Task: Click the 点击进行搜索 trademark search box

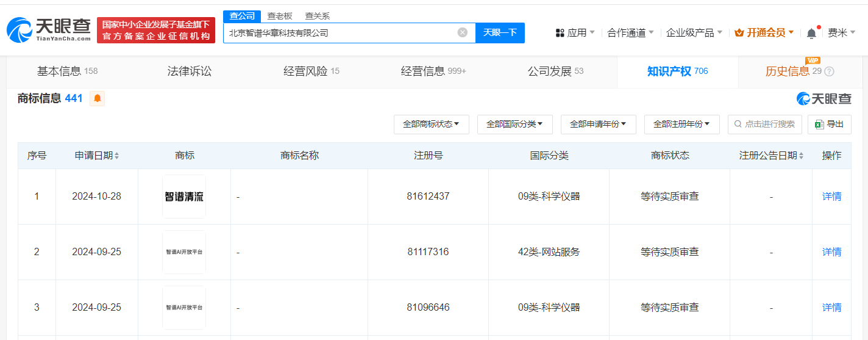Action: pyautogui.click(x=764, y=124)
